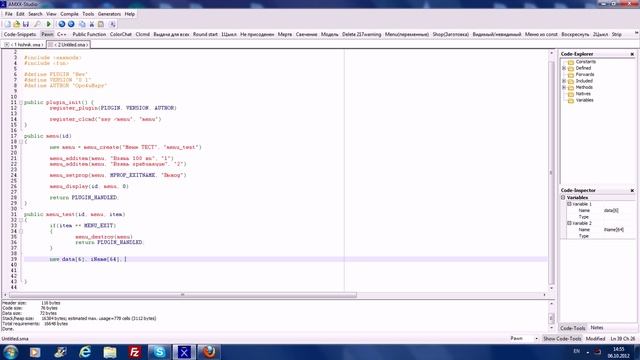
Task: Click the first blue round toolbar icon
Action: tap(62, 24)
